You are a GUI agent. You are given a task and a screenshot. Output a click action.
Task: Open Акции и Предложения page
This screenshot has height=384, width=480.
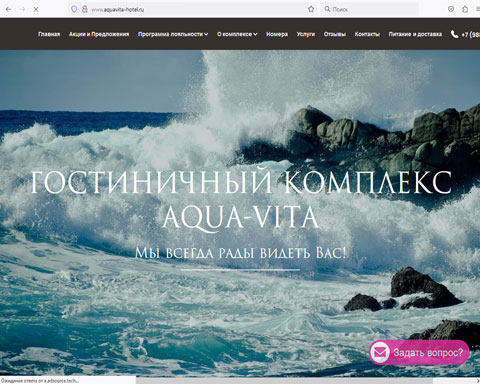pyautogui.click(x=99, y=34)
